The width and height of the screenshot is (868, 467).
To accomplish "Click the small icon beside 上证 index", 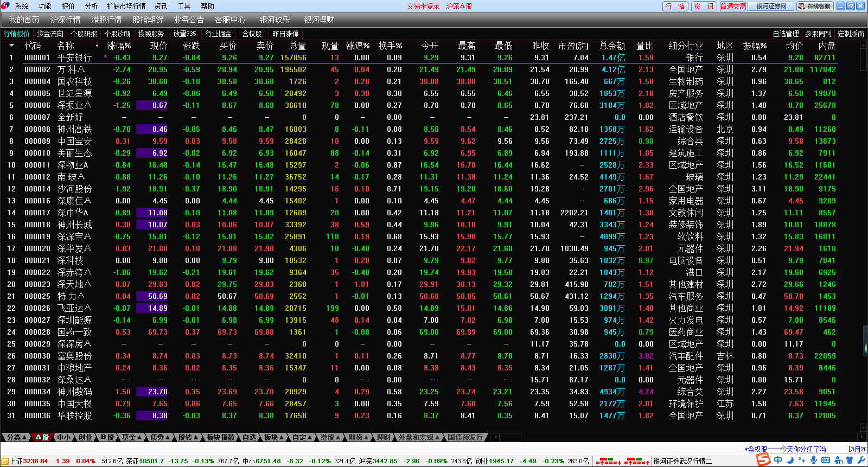I will click(5, 461).
